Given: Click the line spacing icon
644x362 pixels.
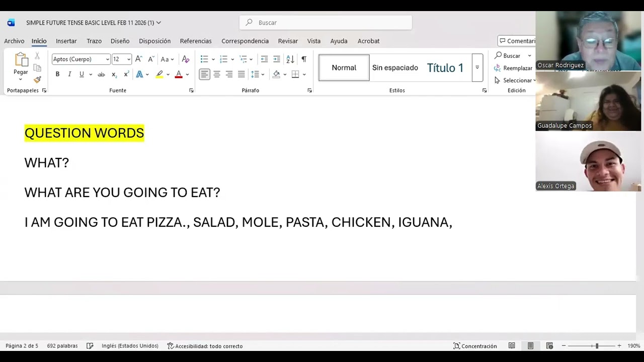Looking at the screenshot, I should (255, 74).
